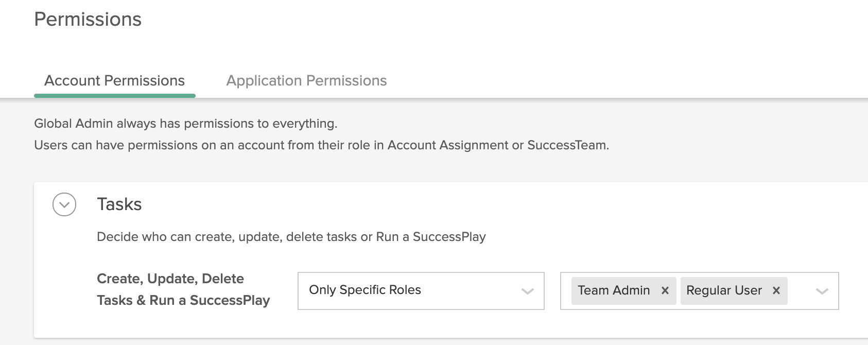The image size is (868, 345).
Task: Remove the Regular User role tag
Action: (x=776, y=290)
